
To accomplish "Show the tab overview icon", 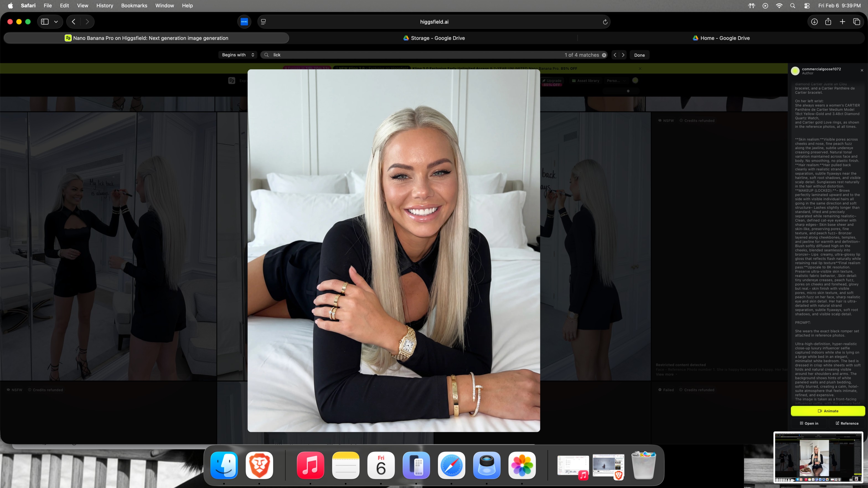I will point(856,22).
